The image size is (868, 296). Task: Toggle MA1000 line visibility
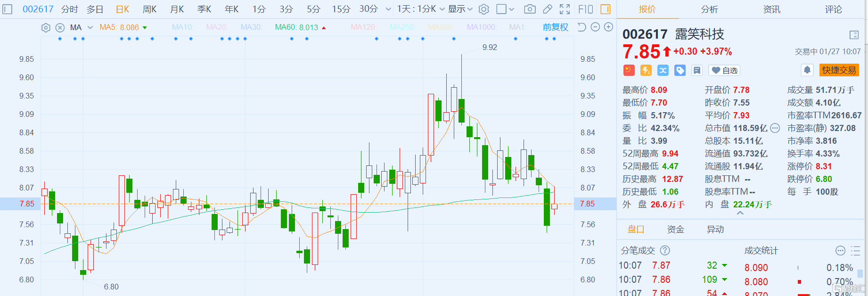click(482, 27)
